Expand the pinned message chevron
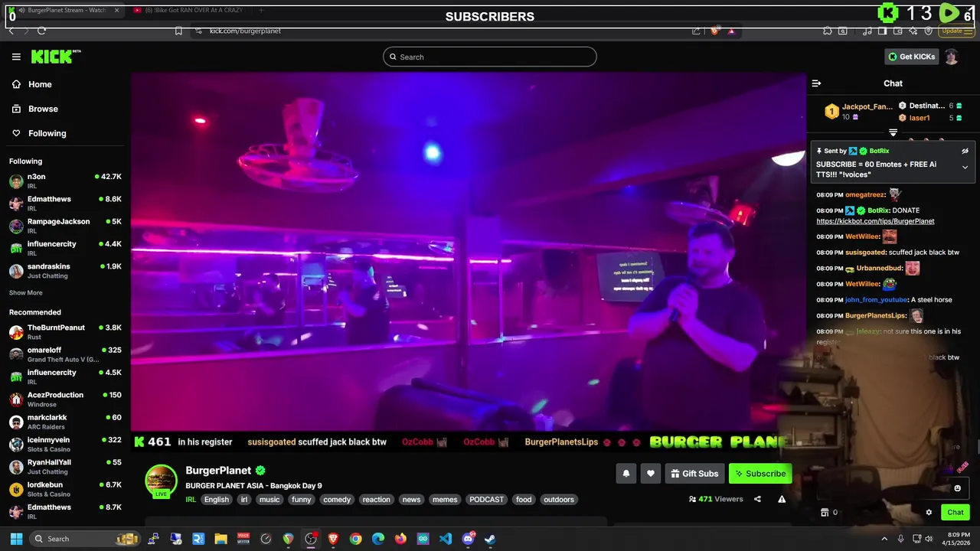The height and width of the screenshot is (551, 980). coord(965,167)
